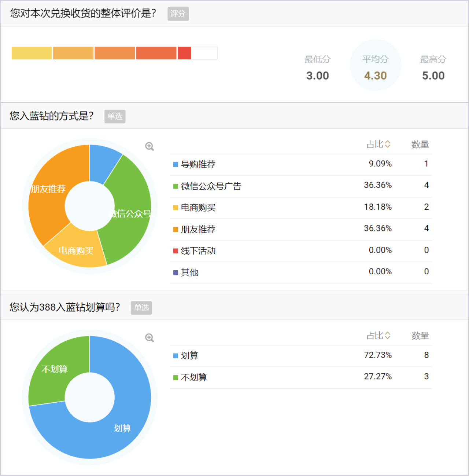Viewport: 469px width, 476px height.
Task: Zoom the 388入蓝钻划算 pie chart with its magnifier icon
Action: tap(149, 338)
